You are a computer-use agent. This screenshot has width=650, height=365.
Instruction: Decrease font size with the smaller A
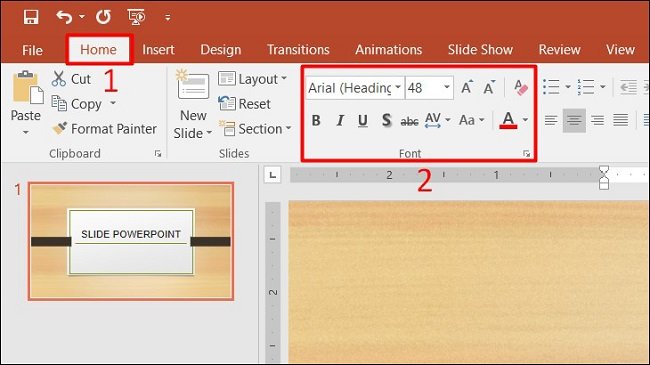[x=489, y=87]
